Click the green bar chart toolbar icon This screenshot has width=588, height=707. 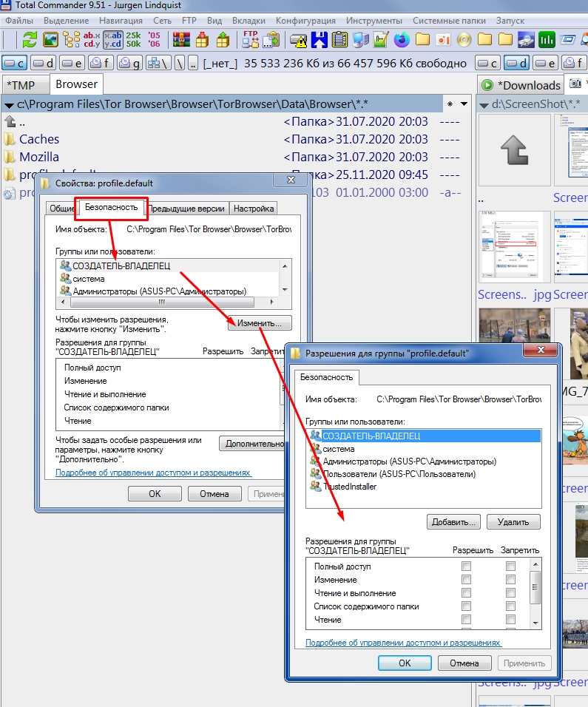pos(547,40)
